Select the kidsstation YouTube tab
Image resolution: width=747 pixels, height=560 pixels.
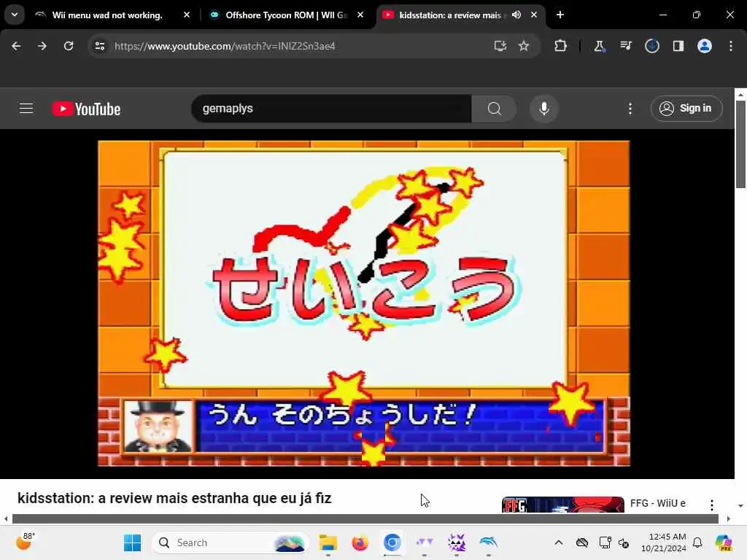coord(449,15)
